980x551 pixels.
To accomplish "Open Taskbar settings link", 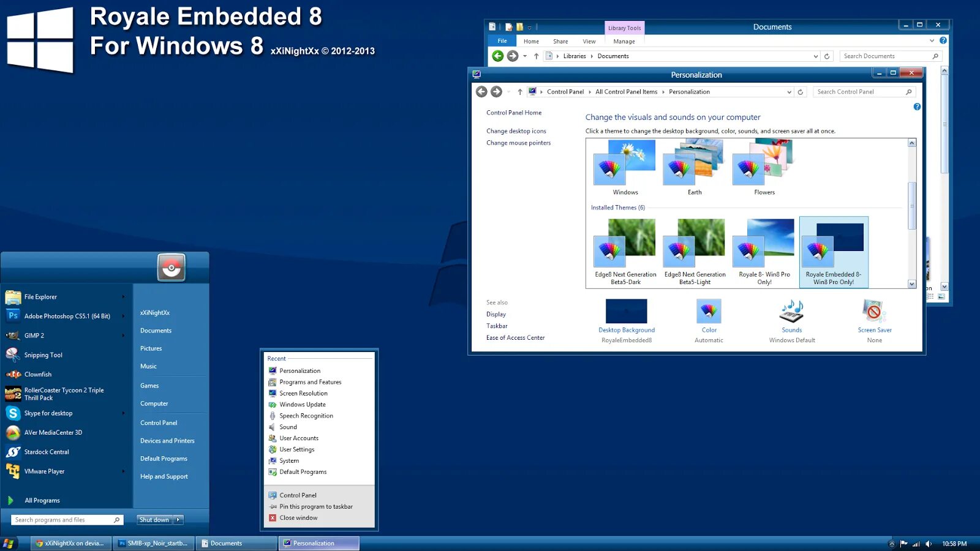I will coord(497,326).
